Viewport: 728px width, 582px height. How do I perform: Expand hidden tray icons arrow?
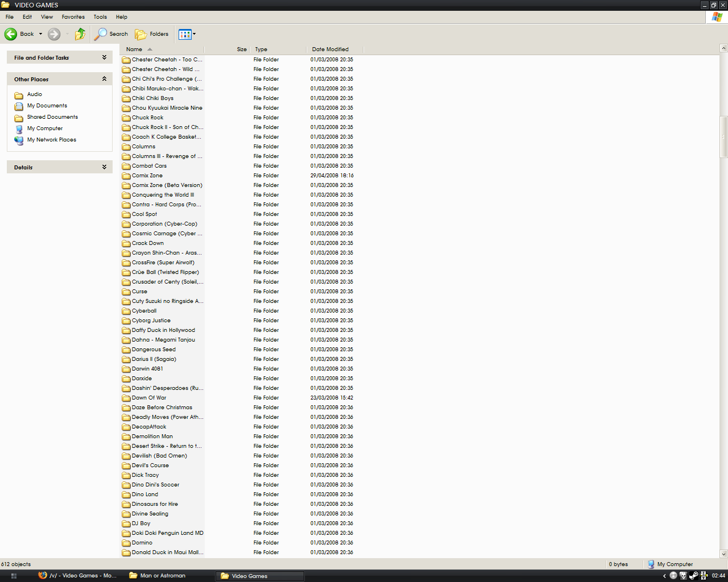pos(664,576)
